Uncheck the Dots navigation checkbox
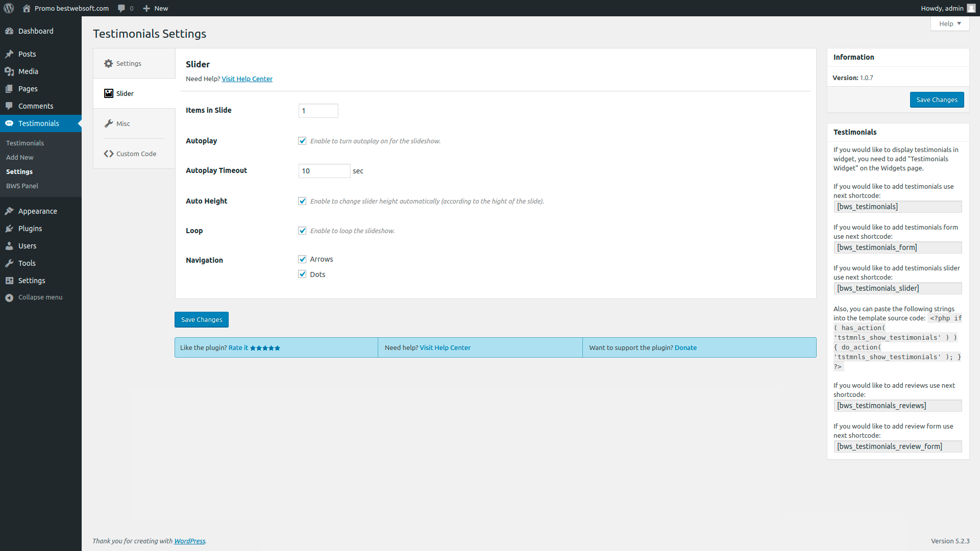Viewport: 980px width, 551px height. coord(302,274)
